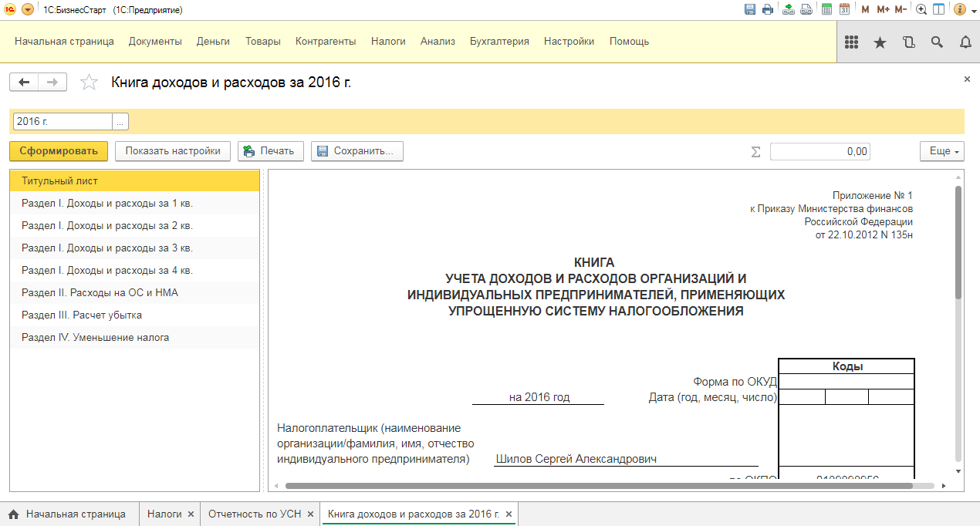Add this report to favorites star
The image size is (980, 526).
[90, 83]
